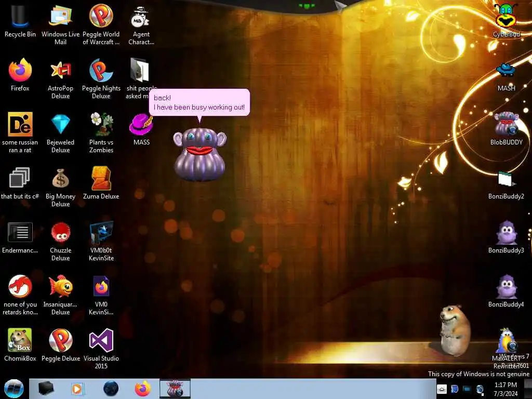Open Visual Studio 2015 desktop icon
Screen dimensions: 532x399
pyautogui.click(x=101, y=349)
